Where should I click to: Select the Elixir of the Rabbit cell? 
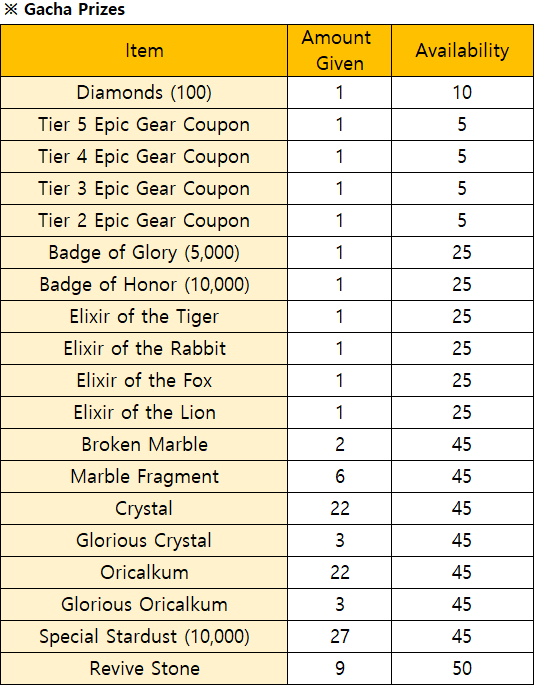(x=144, y=349)
